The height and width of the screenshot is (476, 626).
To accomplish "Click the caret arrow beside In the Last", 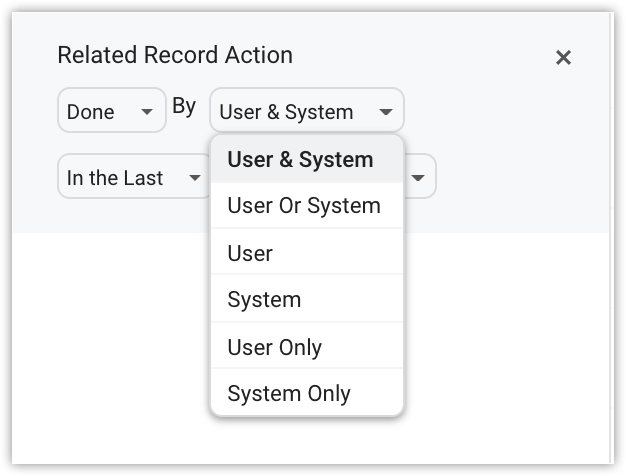I will tap(194, 177).
